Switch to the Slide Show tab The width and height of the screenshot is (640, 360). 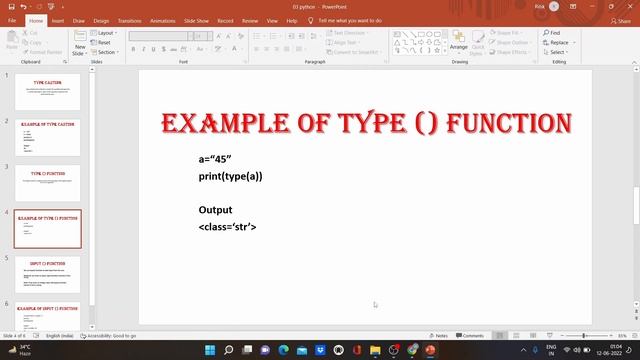tap(196, 20)
